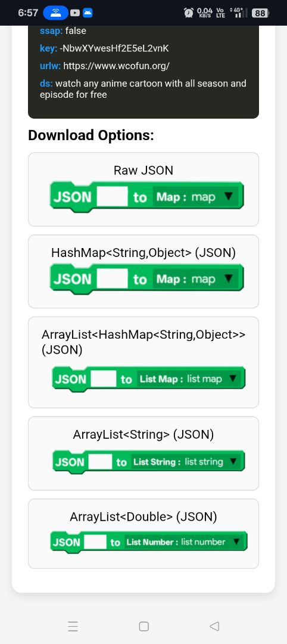Screen dimensions: 287x644
Task: Open list number dropdown arrow
Action: pos(236,541)
